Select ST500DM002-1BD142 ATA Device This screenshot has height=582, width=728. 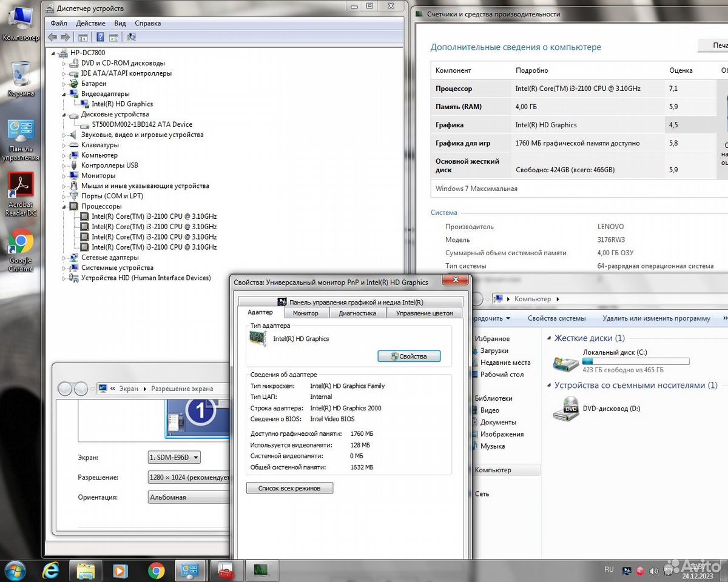click(141, 124)
